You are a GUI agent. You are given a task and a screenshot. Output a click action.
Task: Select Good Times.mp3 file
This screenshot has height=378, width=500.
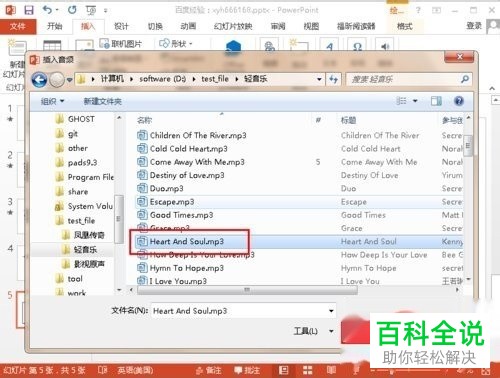tap(175, 215)
